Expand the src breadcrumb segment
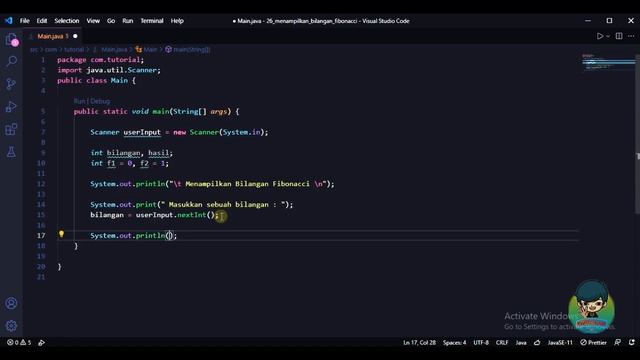640x360 pixels. pos(33,49)
